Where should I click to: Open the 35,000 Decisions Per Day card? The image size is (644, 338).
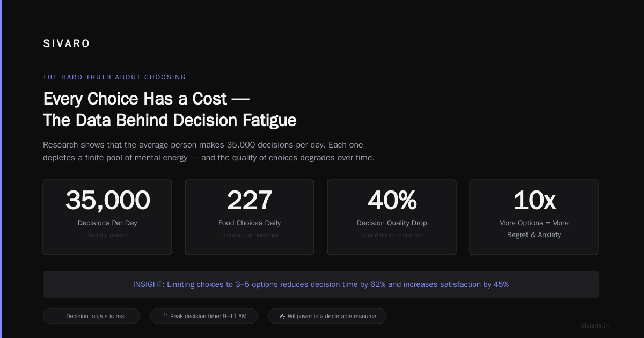107,217
